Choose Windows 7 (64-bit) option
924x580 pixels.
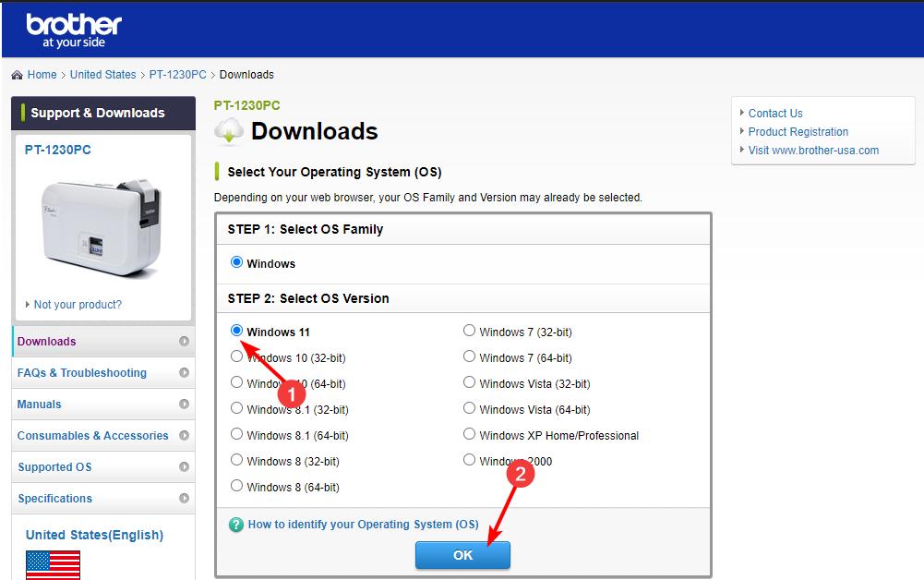click(x=470, y=356)
